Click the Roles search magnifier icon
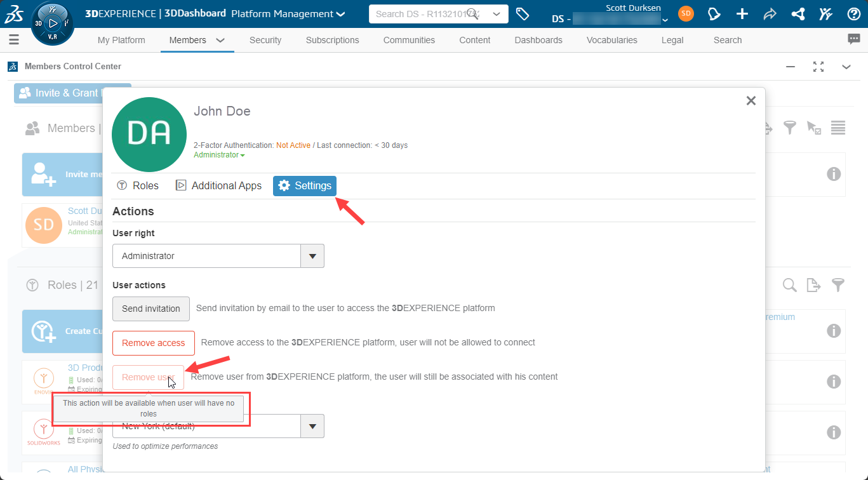 789,285
